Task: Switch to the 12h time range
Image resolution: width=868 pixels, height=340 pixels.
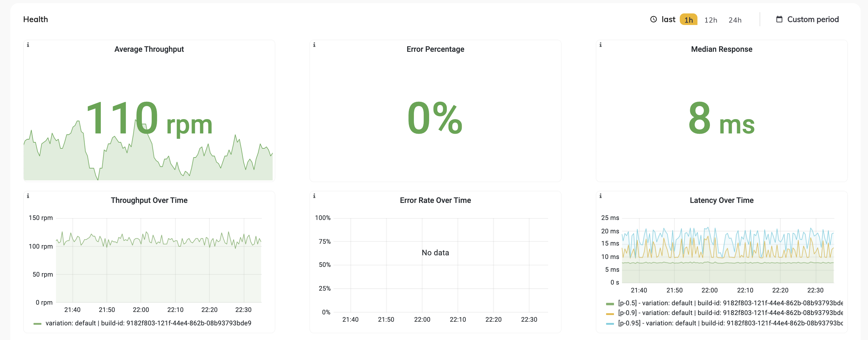Action: [x=711, y=20]
